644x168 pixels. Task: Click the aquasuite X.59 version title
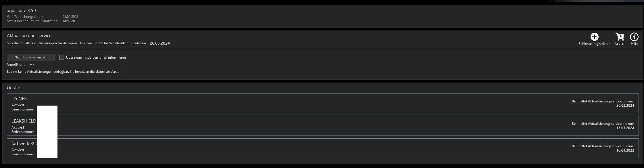[21, 11]
